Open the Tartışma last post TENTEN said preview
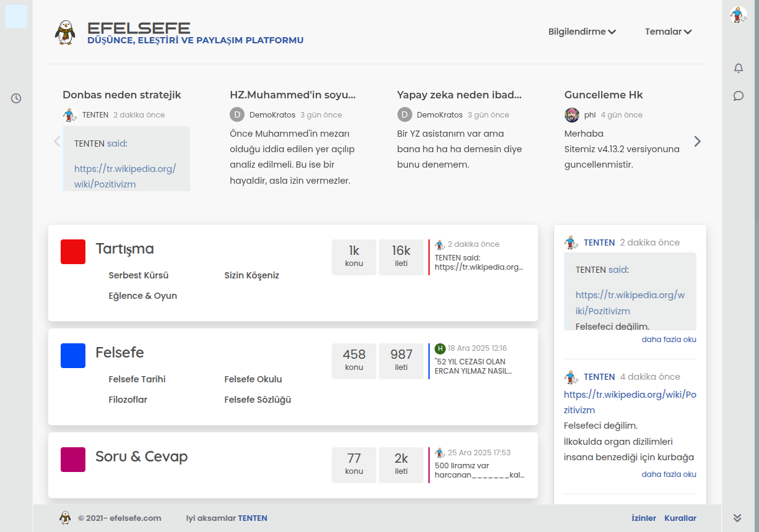 coord(479,262)
